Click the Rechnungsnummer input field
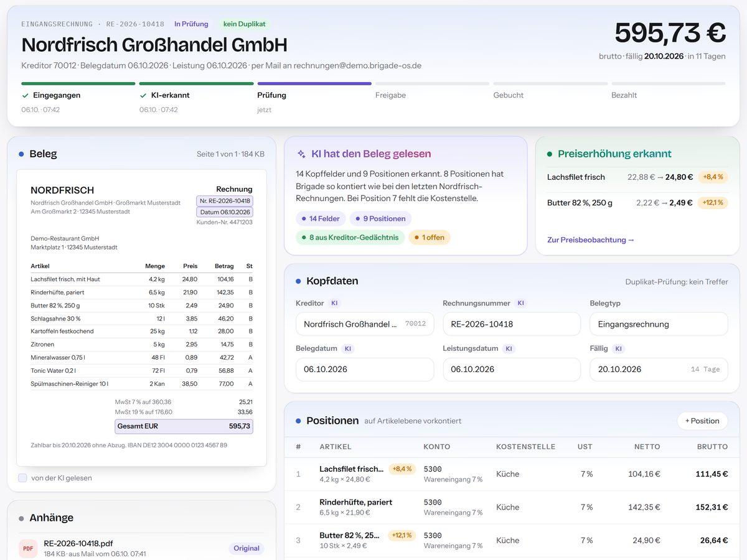 click(512, 324)
